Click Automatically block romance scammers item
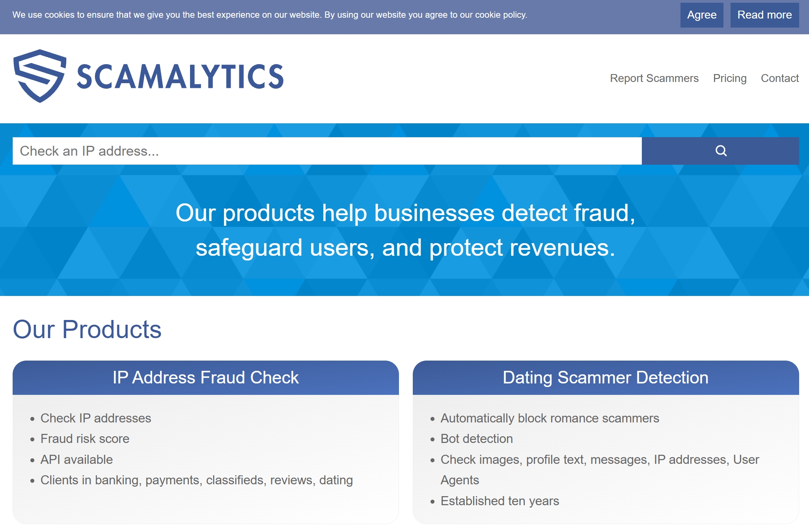This screenshot has width=809, height=532. (550, 418)
